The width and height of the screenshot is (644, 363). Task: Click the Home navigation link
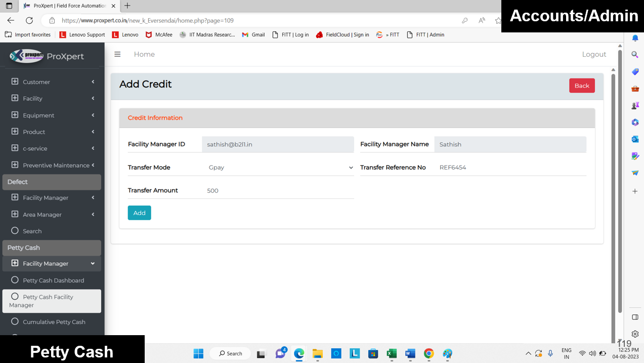(x=144, y=54)
